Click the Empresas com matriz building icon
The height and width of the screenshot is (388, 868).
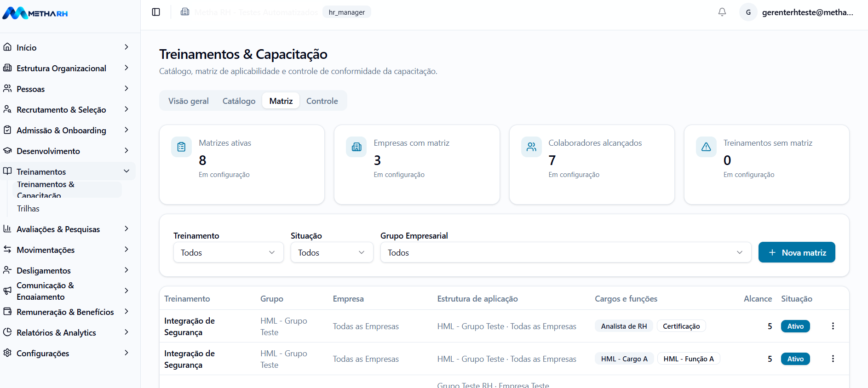coord(356,147)
